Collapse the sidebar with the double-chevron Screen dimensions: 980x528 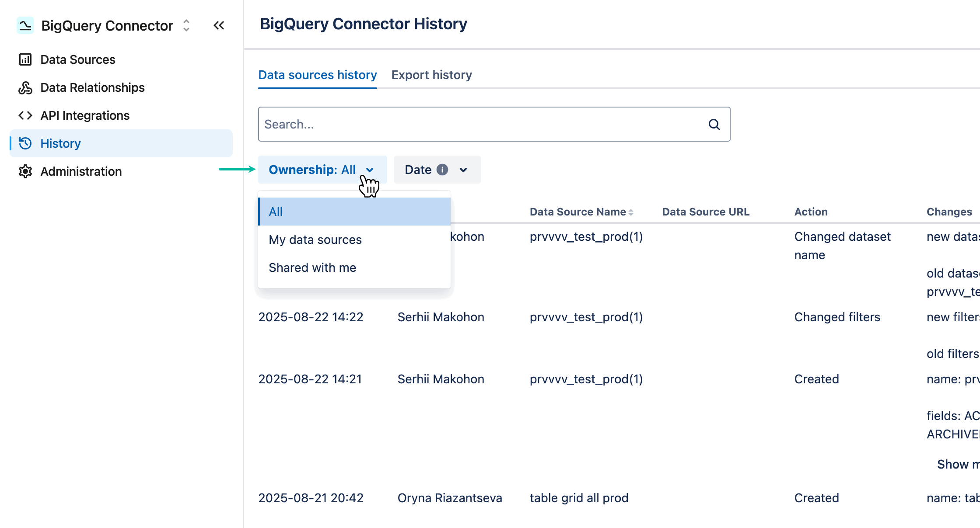coord(219,25)
